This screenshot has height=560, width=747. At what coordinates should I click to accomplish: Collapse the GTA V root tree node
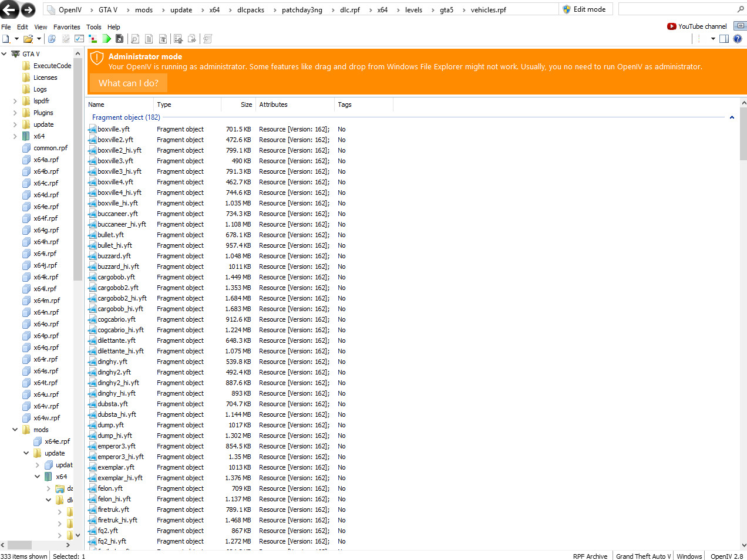click(x=4, y=54)
